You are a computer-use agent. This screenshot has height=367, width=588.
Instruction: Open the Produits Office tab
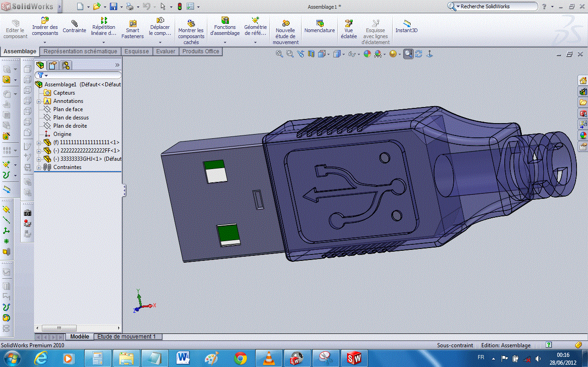[201, 51]
